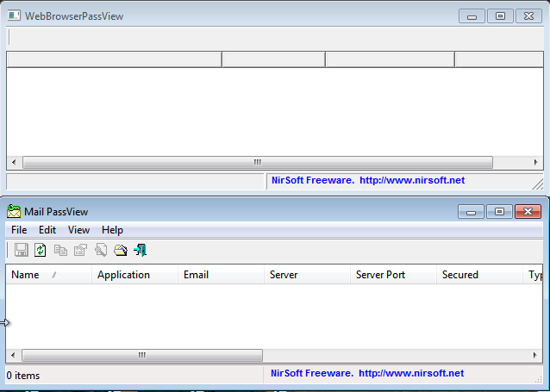
Task: Click right scroll arrow in WebBrowserPassView
Action: (x=535, y=162)
